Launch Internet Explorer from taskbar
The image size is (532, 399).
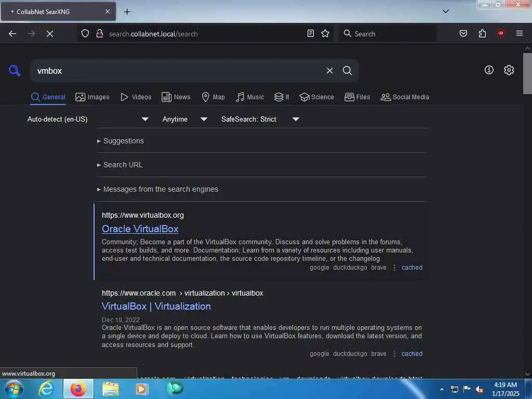pos(46,389)
